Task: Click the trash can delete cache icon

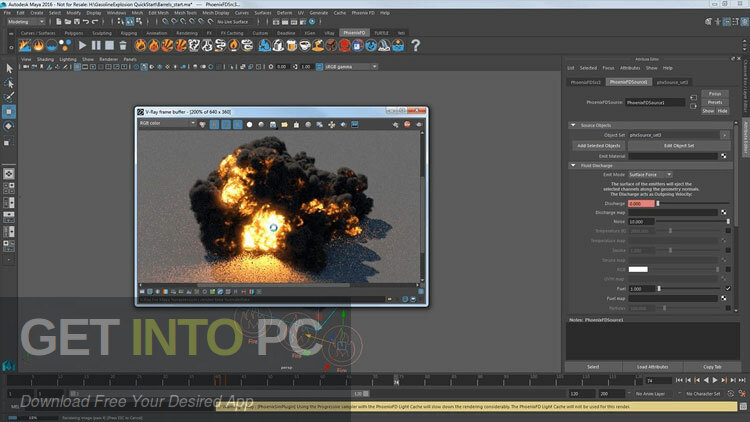Action: (123, 45)
